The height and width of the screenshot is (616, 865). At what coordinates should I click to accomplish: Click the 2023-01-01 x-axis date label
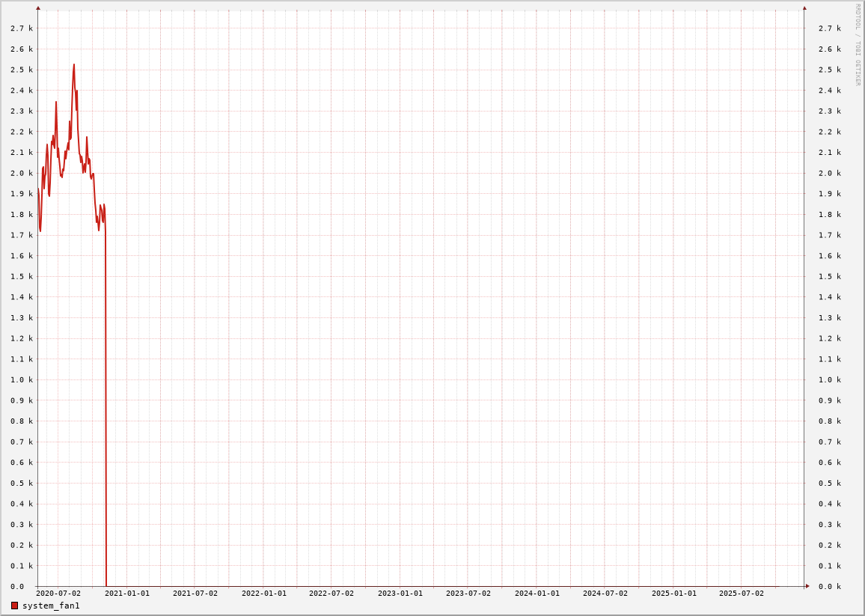coord(400,594)
